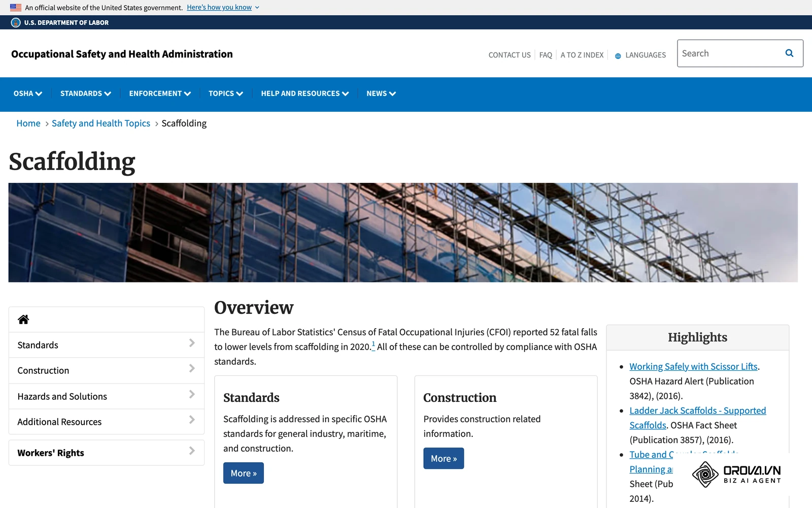Go to Home breadcrumb link

[28, 123]
